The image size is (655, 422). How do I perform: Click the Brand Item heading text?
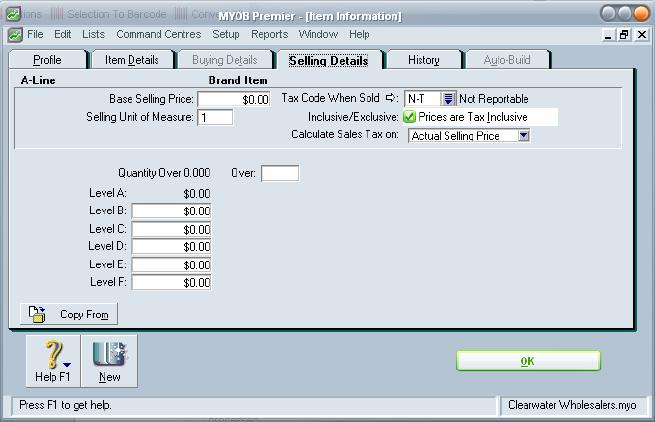pos(238,80)
